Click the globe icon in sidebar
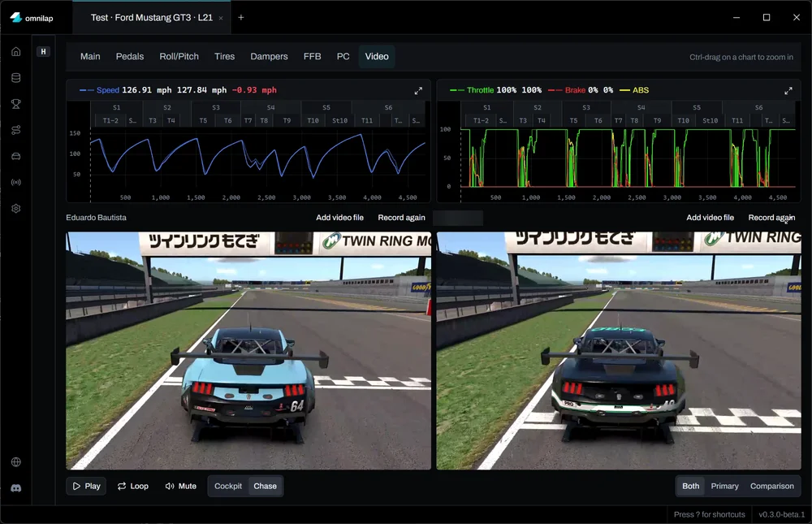 pos(16,461)
